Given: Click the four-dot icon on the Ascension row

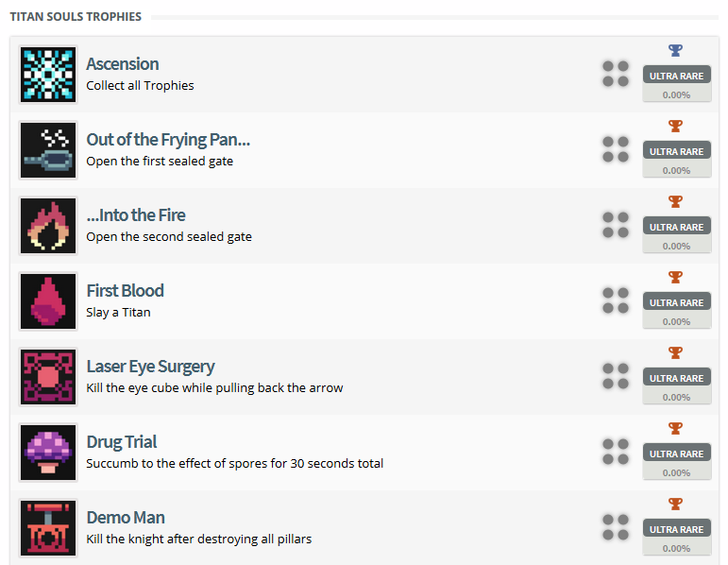Looking at the screenshot, I should [616, 74].
